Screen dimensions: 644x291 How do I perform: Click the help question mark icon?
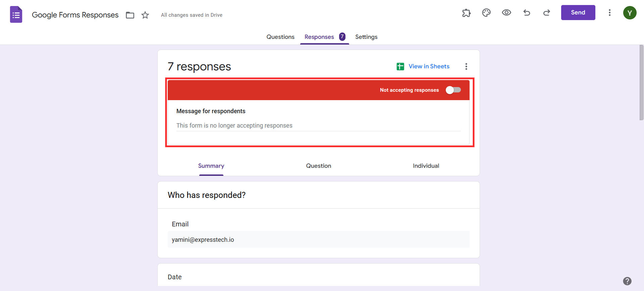627,281
